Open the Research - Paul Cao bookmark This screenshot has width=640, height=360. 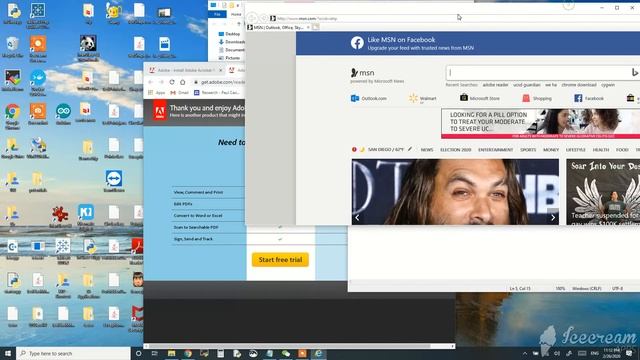point(216,93)
